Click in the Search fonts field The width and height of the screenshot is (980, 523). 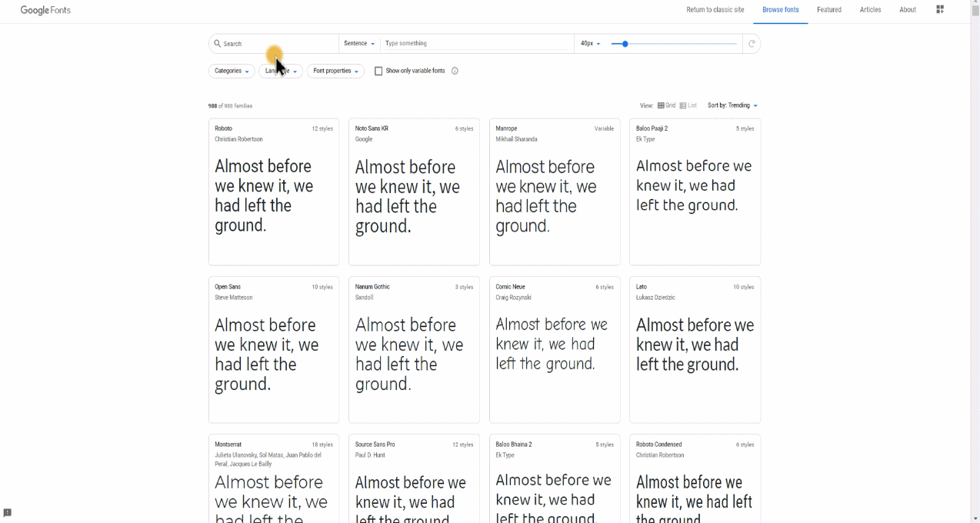(274, 44)
